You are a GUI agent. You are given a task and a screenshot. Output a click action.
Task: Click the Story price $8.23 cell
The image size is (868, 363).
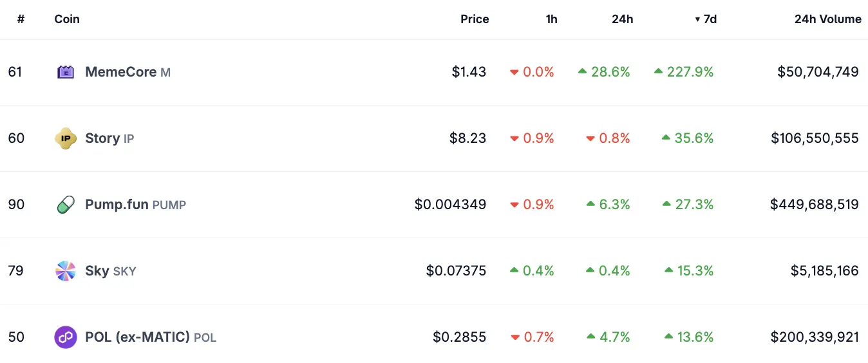(x=467, y=138)
